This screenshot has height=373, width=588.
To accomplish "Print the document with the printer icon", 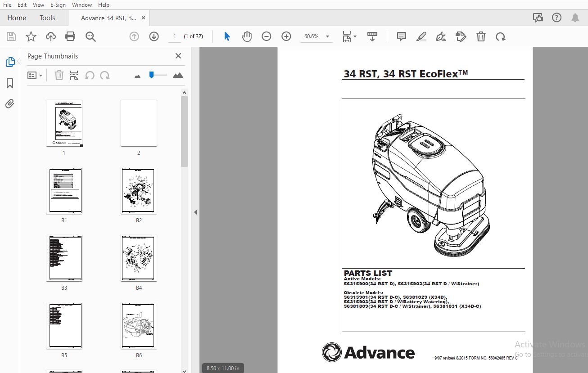I will [x=70, y=36].
